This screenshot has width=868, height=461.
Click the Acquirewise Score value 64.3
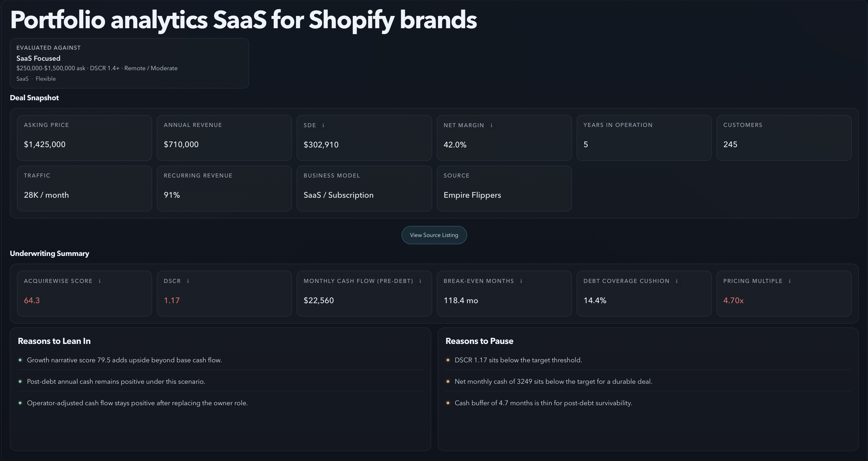[x=32, y=300]
